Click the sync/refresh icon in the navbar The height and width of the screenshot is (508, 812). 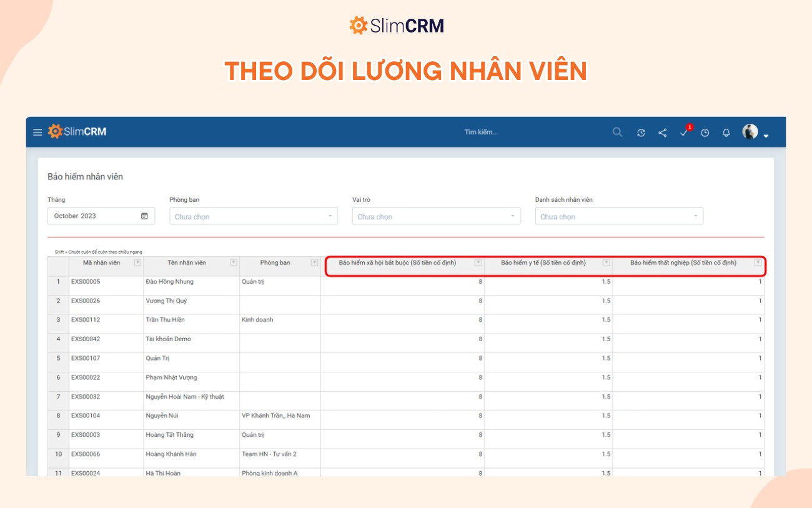(x=642, y=132)
